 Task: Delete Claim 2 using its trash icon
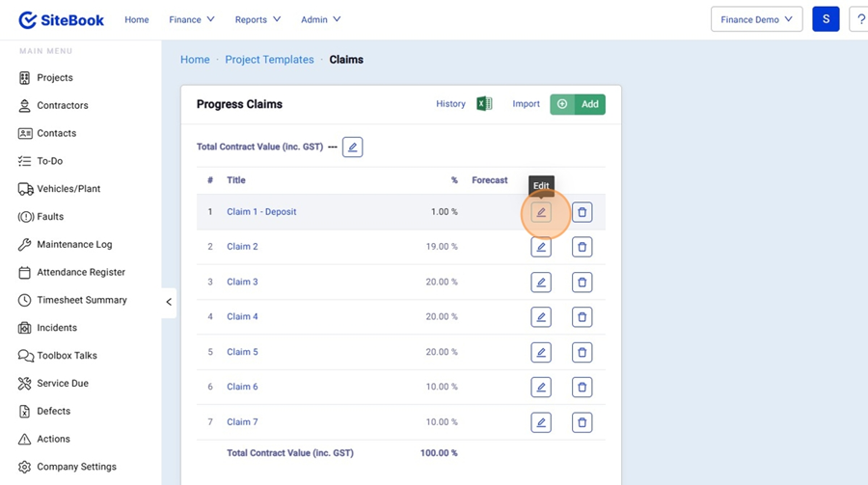(x=582, y=248)
